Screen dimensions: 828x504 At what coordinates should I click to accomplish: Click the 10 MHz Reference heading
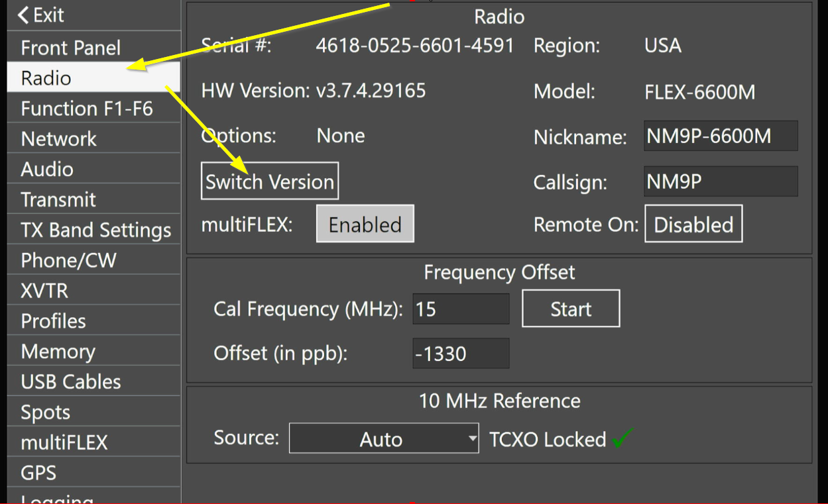tap(499, 401)
